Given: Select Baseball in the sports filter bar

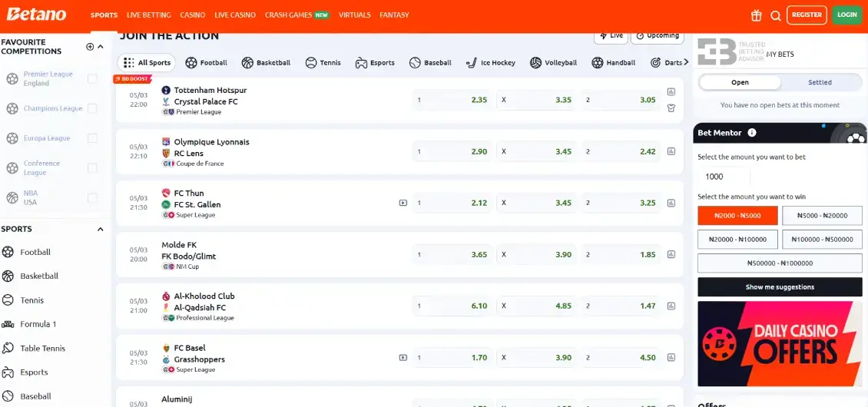Looking at the screenshot, I should (x=431, y=62).
